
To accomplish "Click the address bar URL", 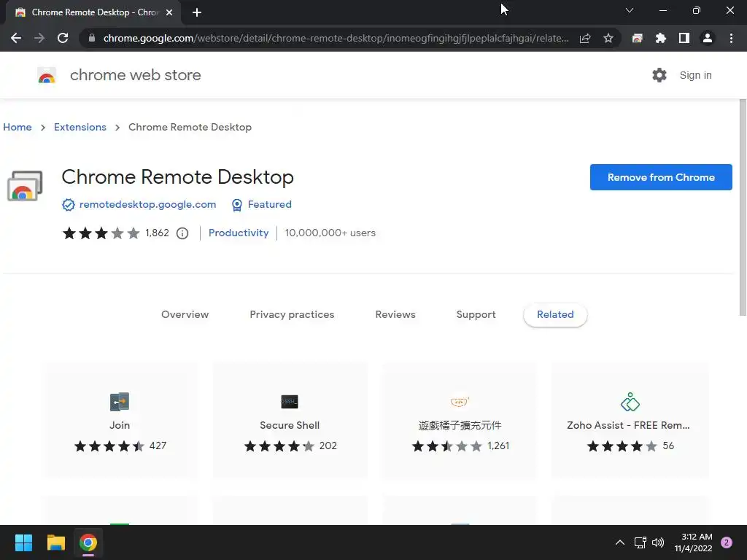I will pyautogui.click(x=336, y=38).
